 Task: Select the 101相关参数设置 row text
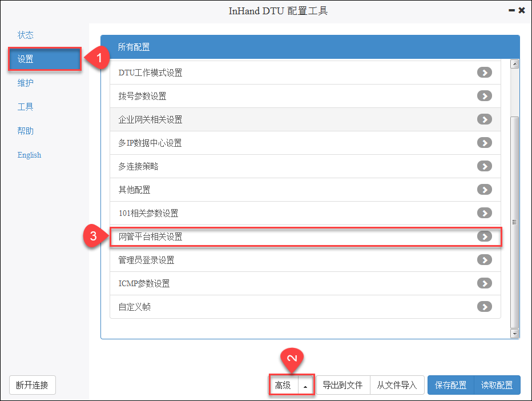(148, 213)
